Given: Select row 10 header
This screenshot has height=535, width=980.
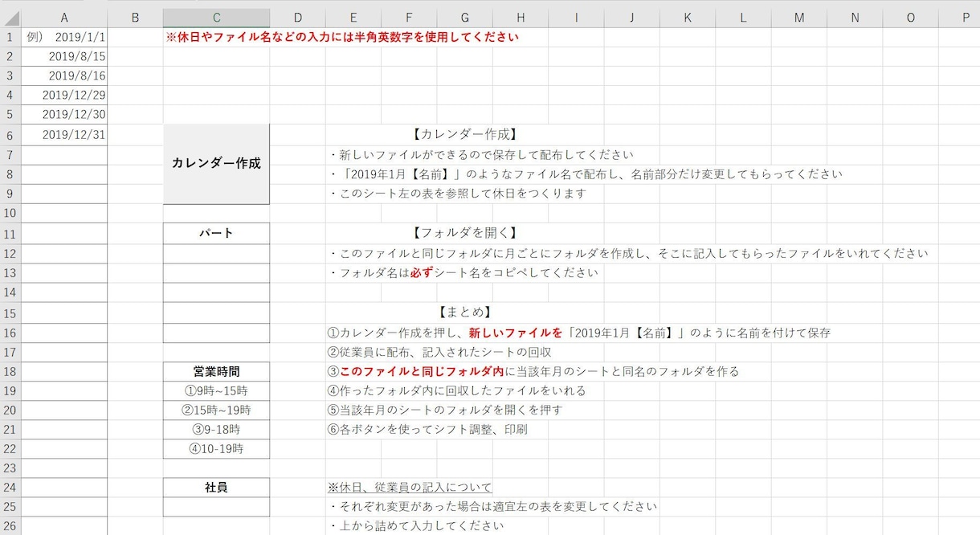Looking at the screenshot, I should point(10,213).
